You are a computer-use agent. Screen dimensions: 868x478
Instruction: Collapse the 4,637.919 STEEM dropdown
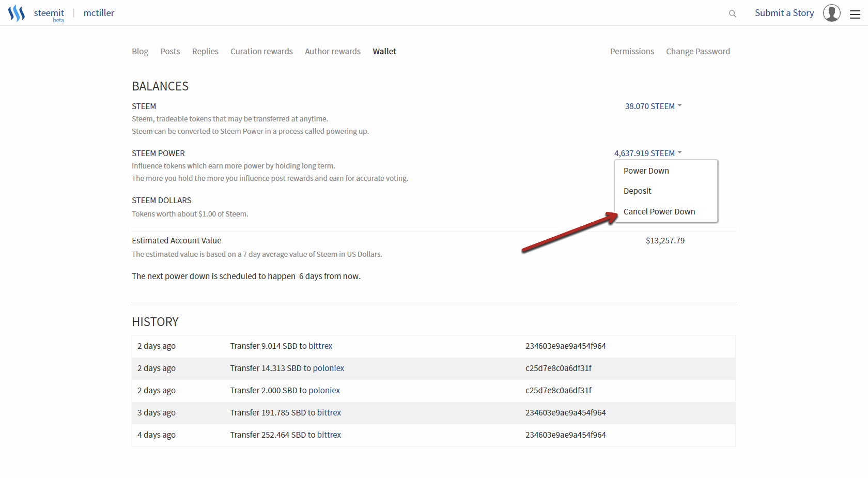(x=648, y=153)
